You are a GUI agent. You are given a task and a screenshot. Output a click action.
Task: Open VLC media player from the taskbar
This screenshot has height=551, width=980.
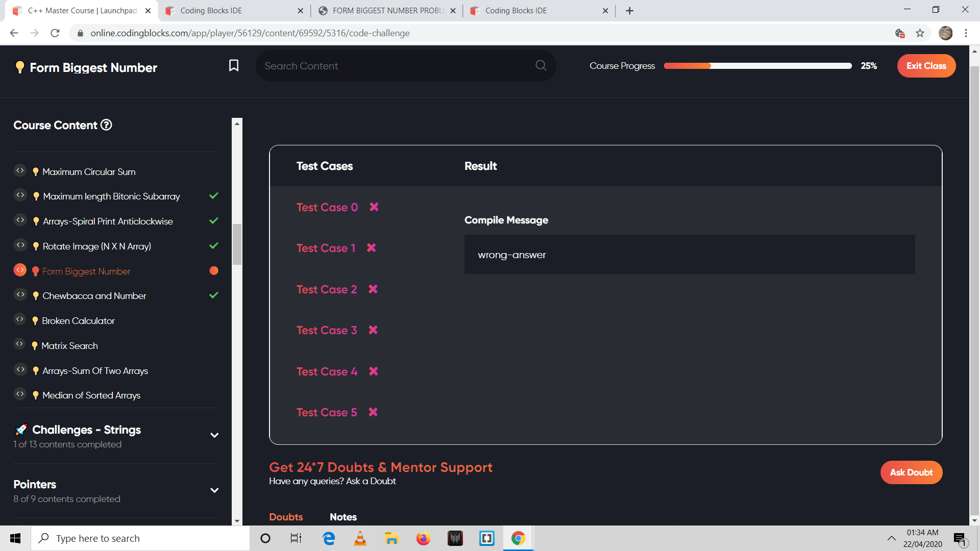point(360,538)
